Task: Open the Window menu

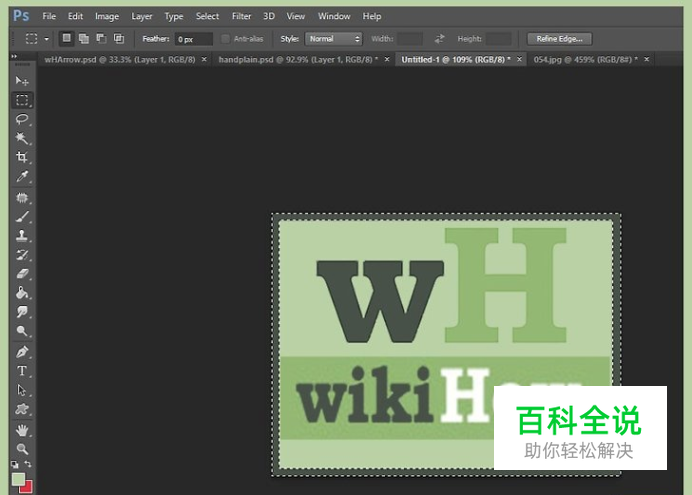Action: (x=334, y=16)
